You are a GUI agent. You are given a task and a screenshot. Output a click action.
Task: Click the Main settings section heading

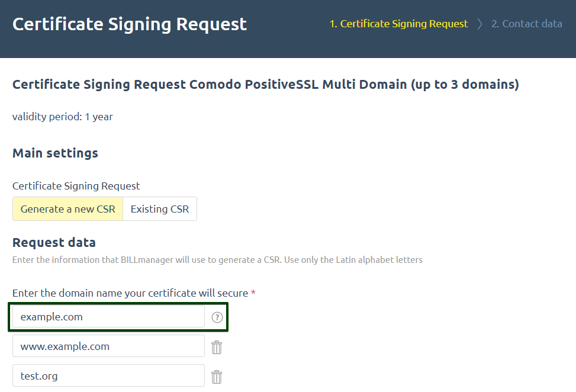click(x=55, y=153)
